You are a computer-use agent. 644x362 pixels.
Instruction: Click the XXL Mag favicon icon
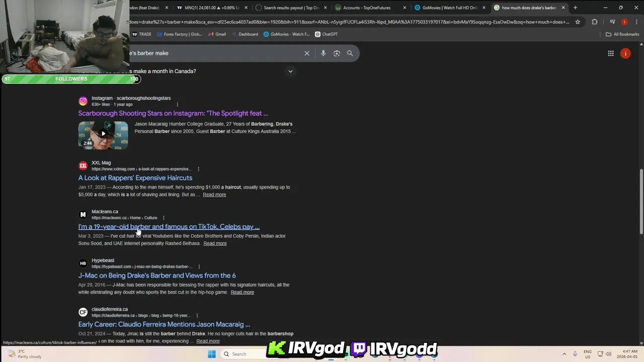click(83, 165)
